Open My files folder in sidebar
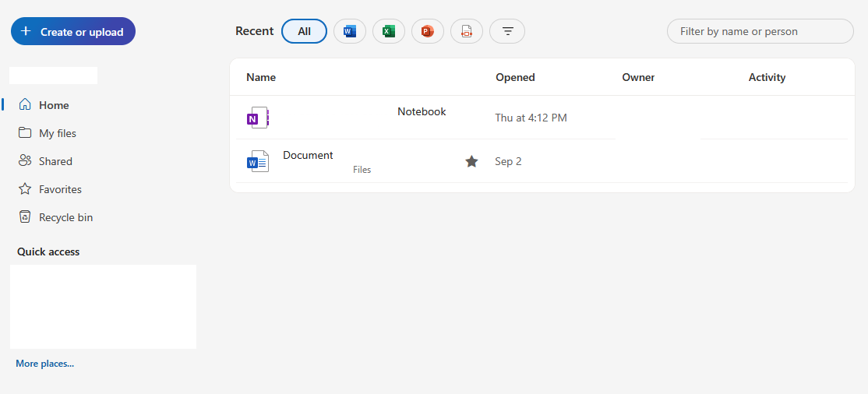868x394 pixels. click(x=57, y=133)
